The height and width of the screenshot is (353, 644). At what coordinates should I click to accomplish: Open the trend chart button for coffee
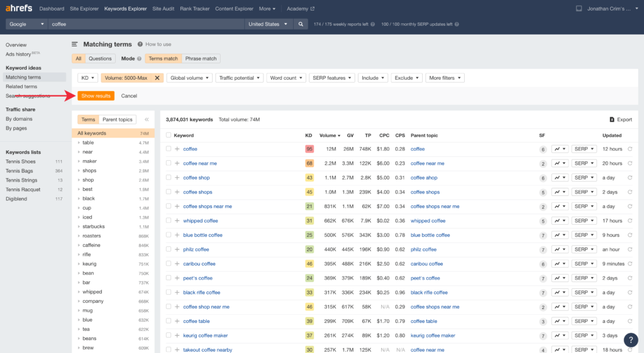pos(560,149)
